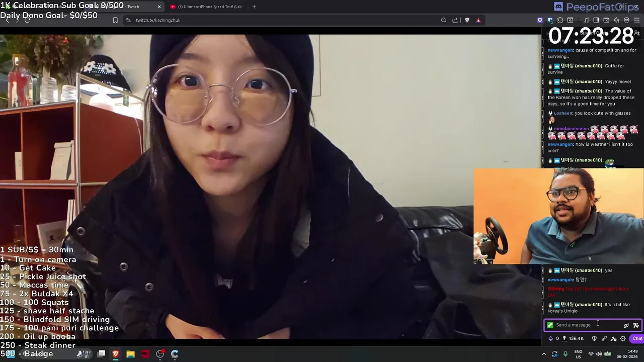Open the moderator shield icon below chat

(x=594, y=338)
